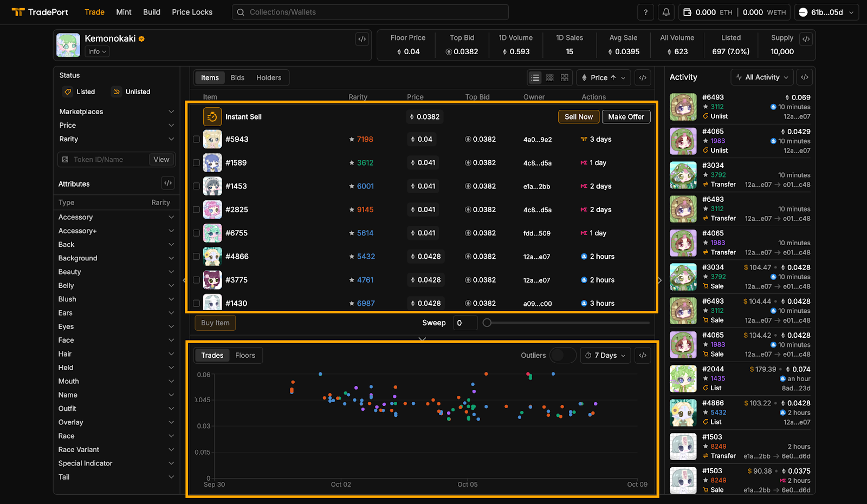Screen dimensions: 867x504
Task: Select checkbox for item #6755
Action: pyautogui.click(x=197, y=233)
